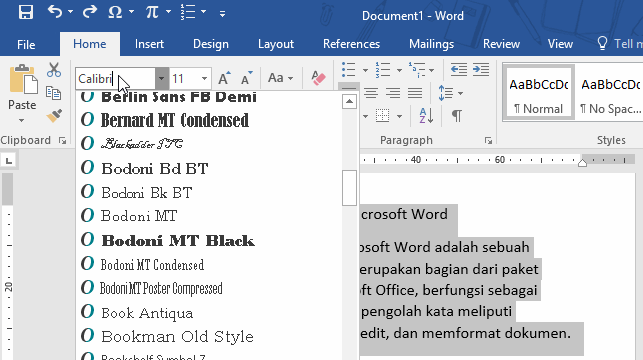Image resolution: width=643 pixels, height=360 pixels.
Task: Open Paragraph settings dialog launcher
Action: pyautogui.click(x=488, y=141)
